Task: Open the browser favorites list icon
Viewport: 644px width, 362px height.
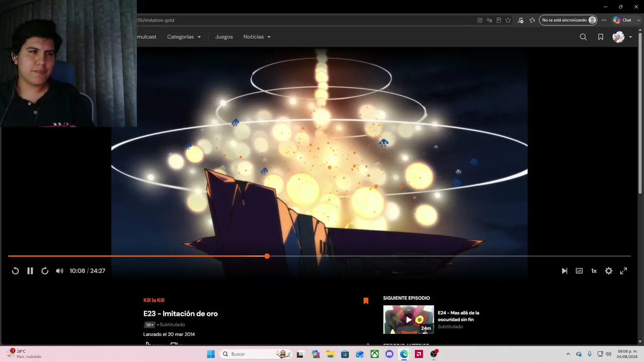Action: (532, 20)
